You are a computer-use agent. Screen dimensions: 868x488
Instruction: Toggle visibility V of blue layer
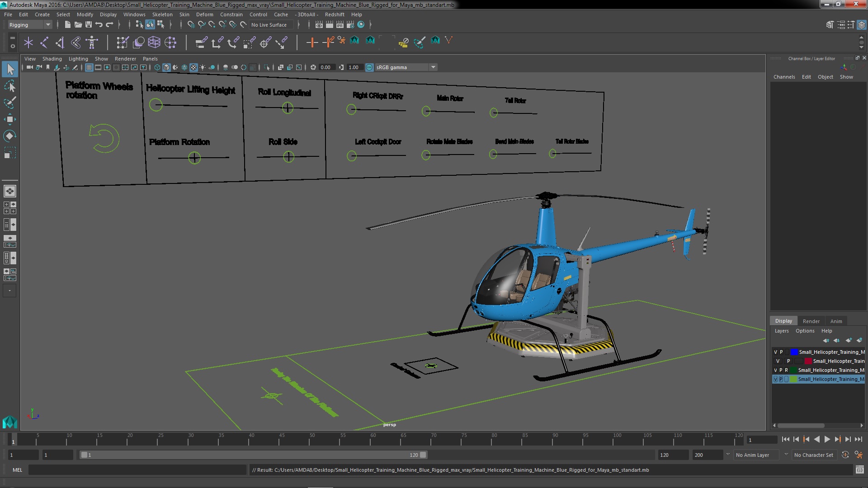click(776, 352)
